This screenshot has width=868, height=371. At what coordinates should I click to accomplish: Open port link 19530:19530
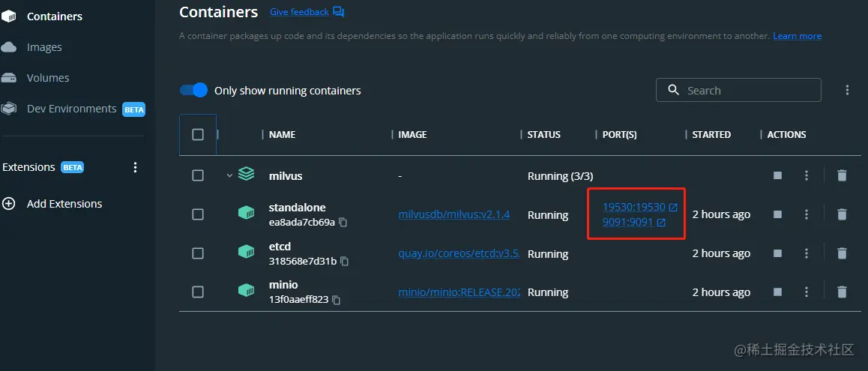point(634,207)
